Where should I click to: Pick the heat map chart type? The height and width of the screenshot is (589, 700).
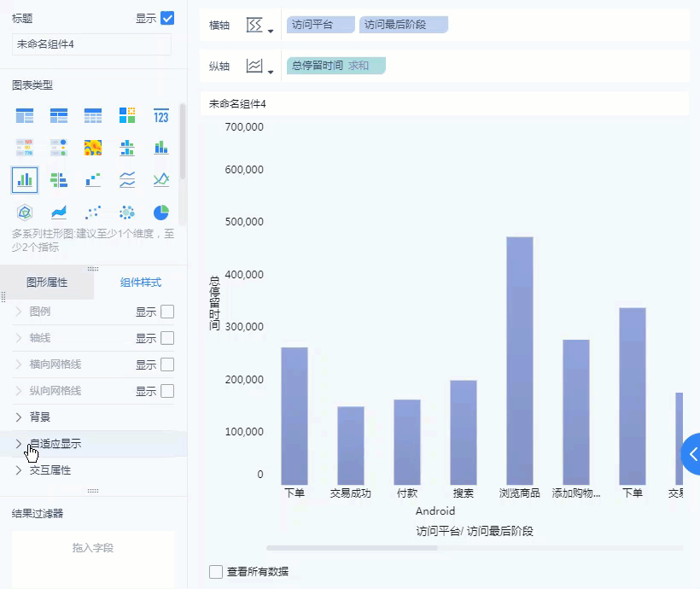coord(93,148)
